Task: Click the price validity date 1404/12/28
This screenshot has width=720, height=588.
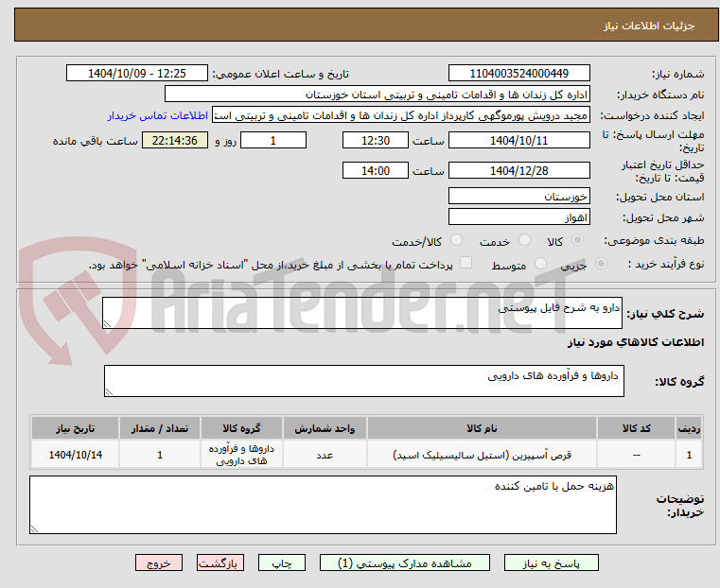Action: pos(518,170)
